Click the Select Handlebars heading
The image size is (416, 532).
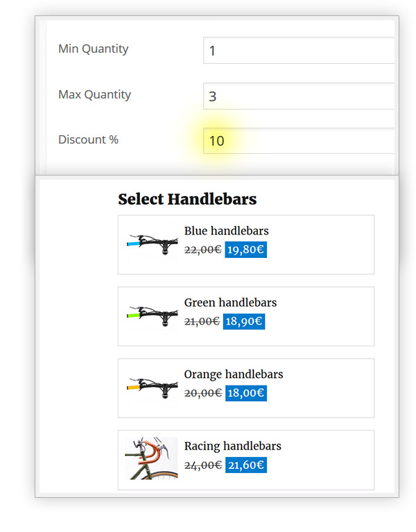[x=187, y=200]
